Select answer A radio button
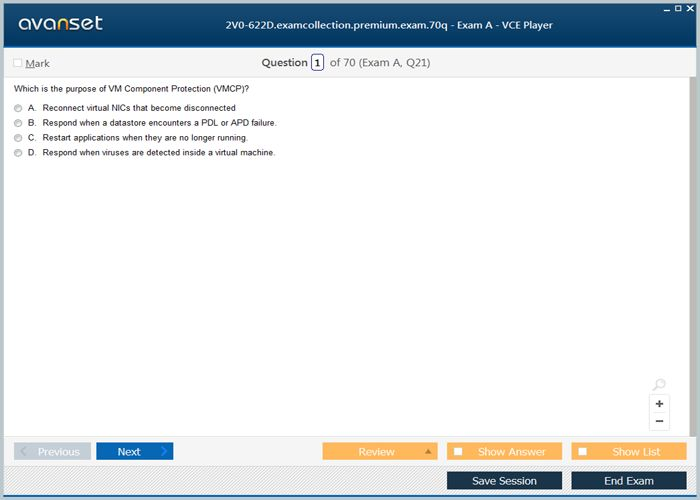This screenshot has width=700, height=500. coord(18,108)
